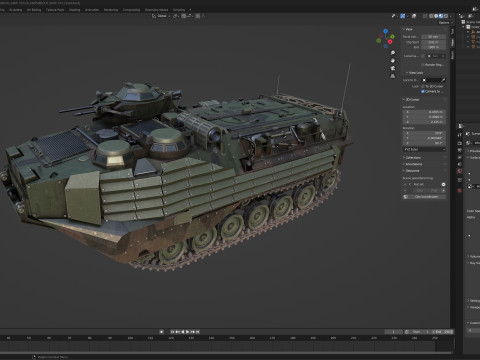Viewport: 480px width, 360px height.
Task: Click the viewport zoom magnifier icon
Action: coord(393,53)
